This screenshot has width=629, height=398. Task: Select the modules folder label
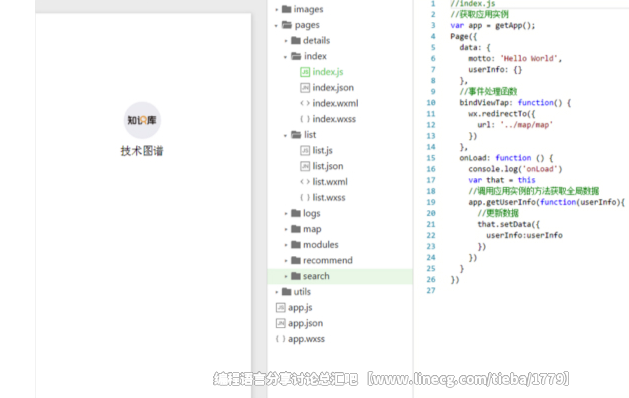pyautogui.click(x=321, y=245)
